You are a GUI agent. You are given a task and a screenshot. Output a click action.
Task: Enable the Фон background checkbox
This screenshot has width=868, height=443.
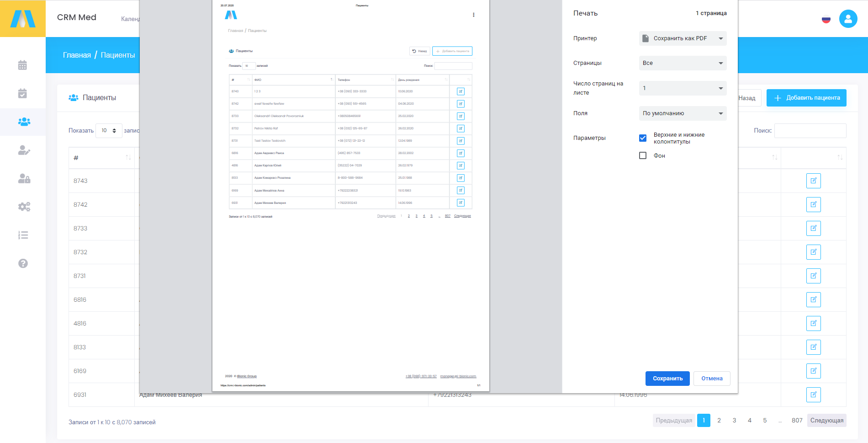[x=643, y=155]
